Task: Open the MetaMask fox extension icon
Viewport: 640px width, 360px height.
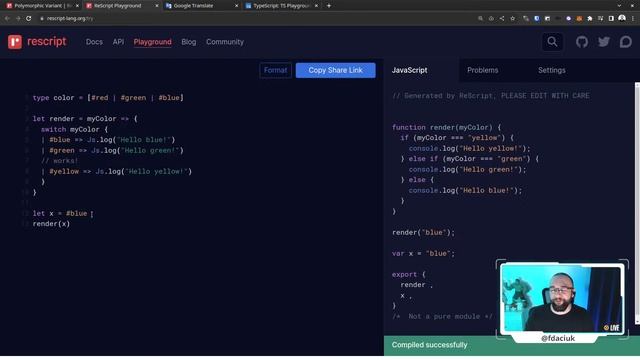Action: coord(579,18)
